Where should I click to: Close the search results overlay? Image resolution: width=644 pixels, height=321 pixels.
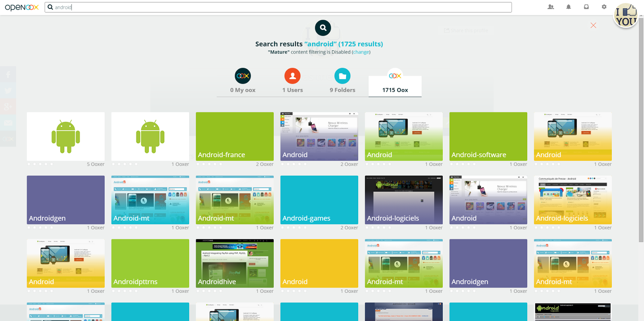(593, 25)
